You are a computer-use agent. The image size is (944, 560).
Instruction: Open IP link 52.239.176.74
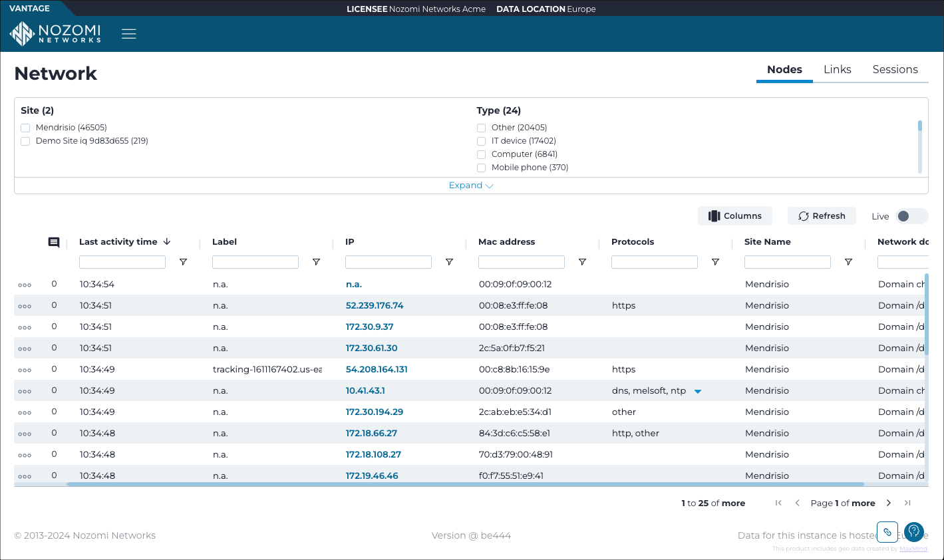pyautogui.click(x=375, y=305)
